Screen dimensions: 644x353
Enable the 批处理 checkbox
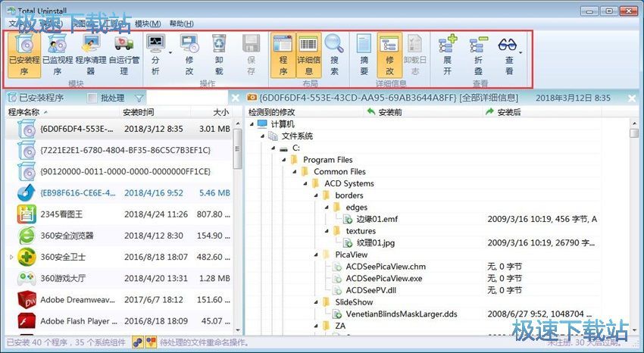pos(93,98)
